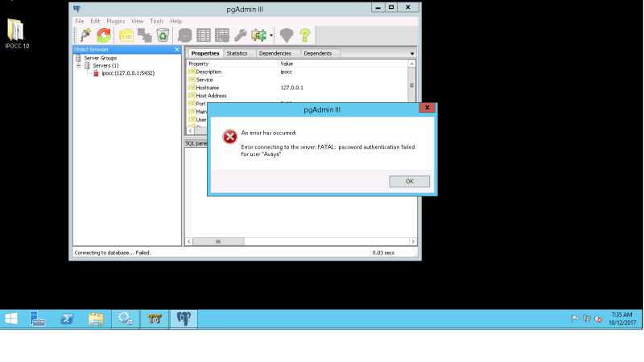Click the Value column header
The width and height of the screenshot is (644, 362).
(x=343, y=64)
